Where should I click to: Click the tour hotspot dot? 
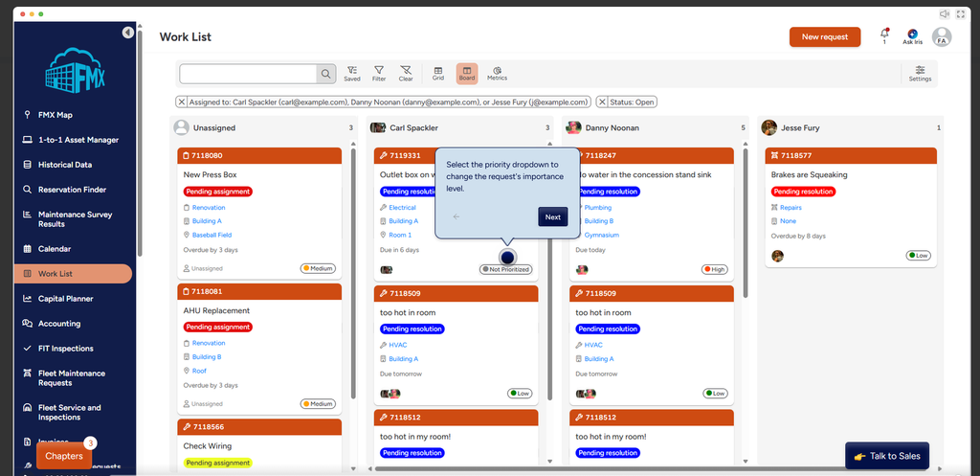tap(507, 257)
